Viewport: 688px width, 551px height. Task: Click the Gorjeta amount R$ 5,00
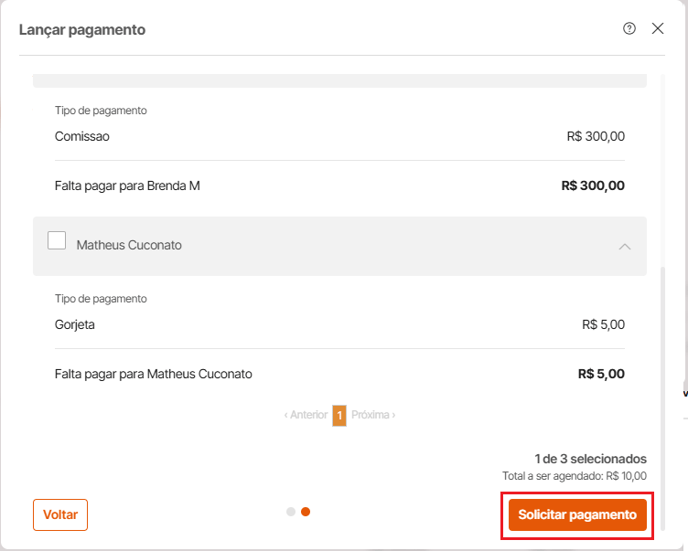pos(603,325)
